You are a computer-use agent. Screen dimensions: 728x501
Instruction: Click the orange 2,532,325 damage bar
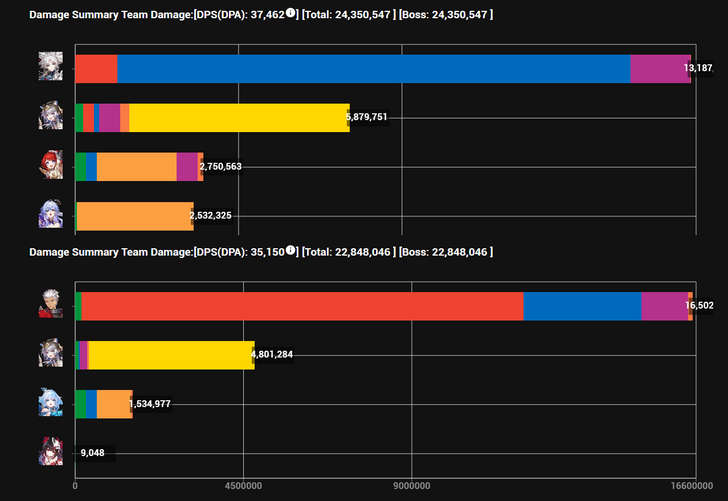point(134,215)
